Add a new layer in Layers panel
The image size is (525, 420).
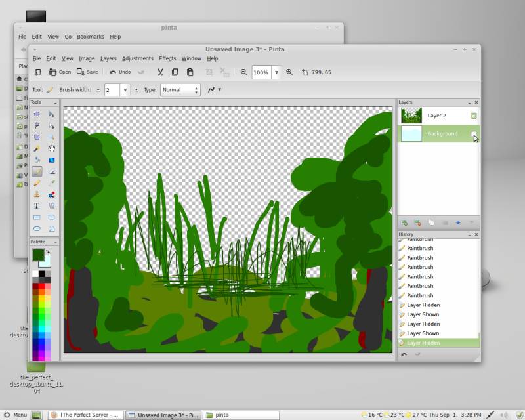[404, 222]
